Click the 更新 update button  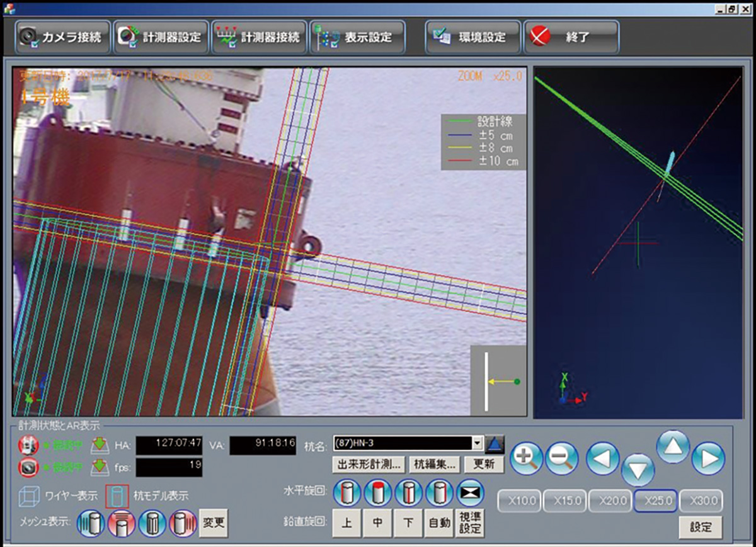pyautogui.click(x=484, y=465)
